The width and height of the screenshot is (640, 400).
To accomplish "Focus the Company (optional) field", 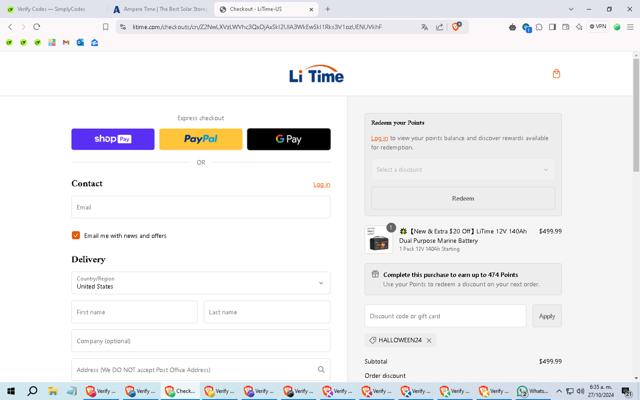I will [201, 341].
